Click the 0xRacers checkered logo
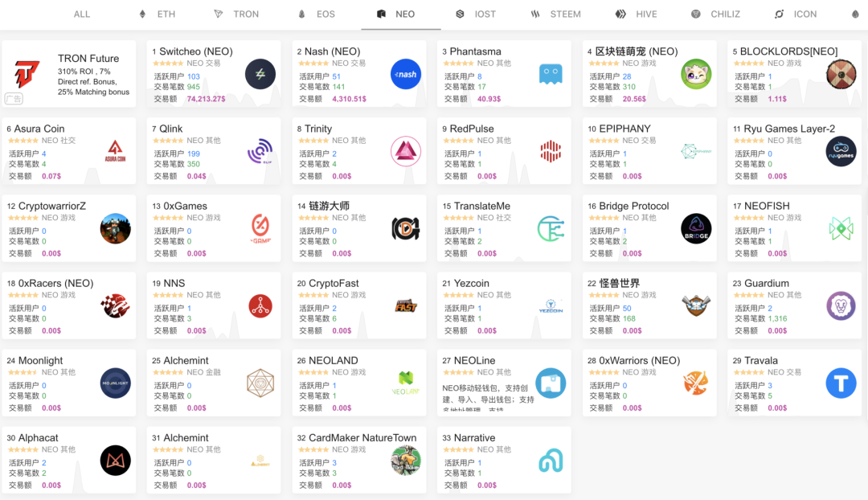 pos(115,305)
